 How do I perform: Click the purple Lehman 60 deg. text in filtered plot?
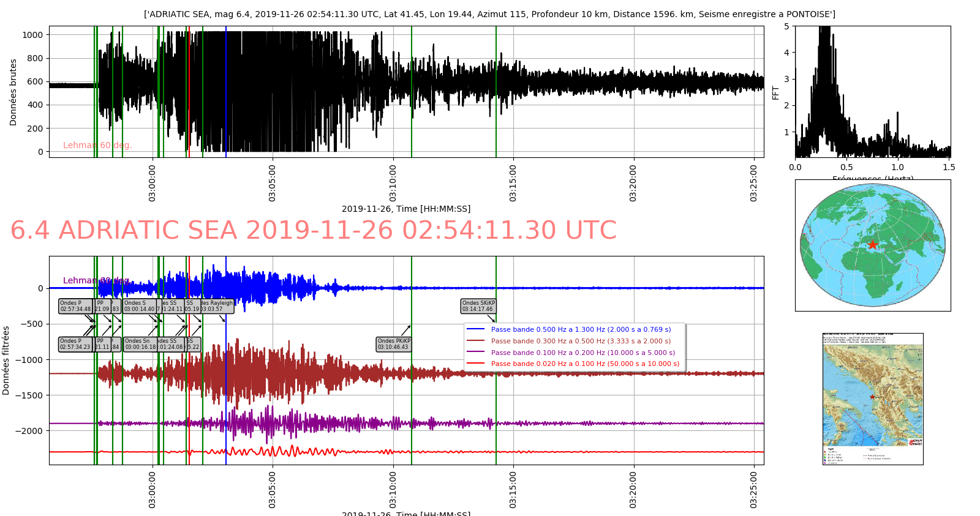click(96, 280)
